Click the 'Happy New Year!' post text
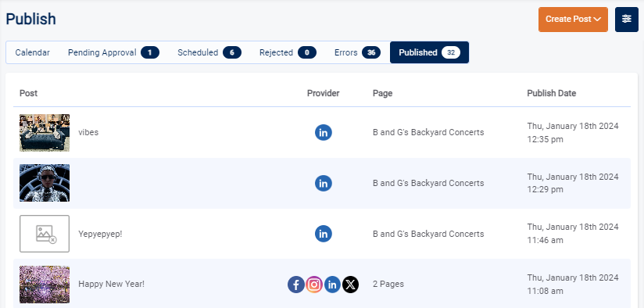644x308 pixels. [x=111, y=285]
